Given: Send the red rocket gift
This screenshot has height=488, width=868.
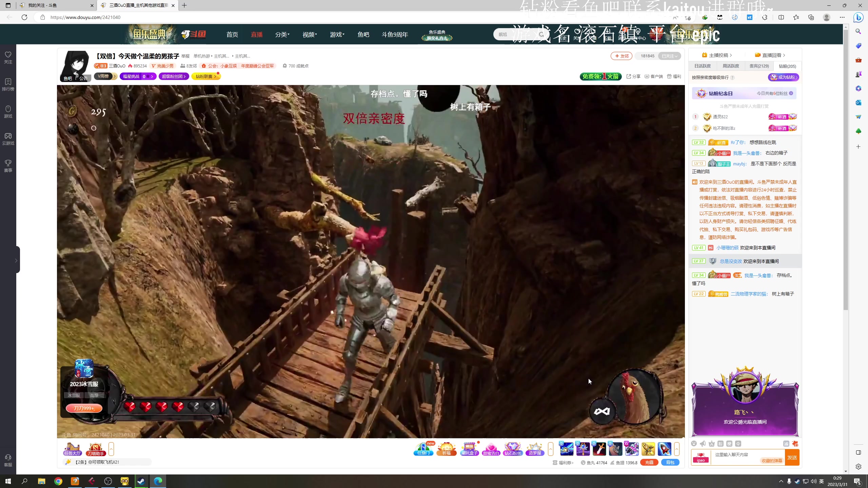Looking at the screenshot, I should click(664, 449).
